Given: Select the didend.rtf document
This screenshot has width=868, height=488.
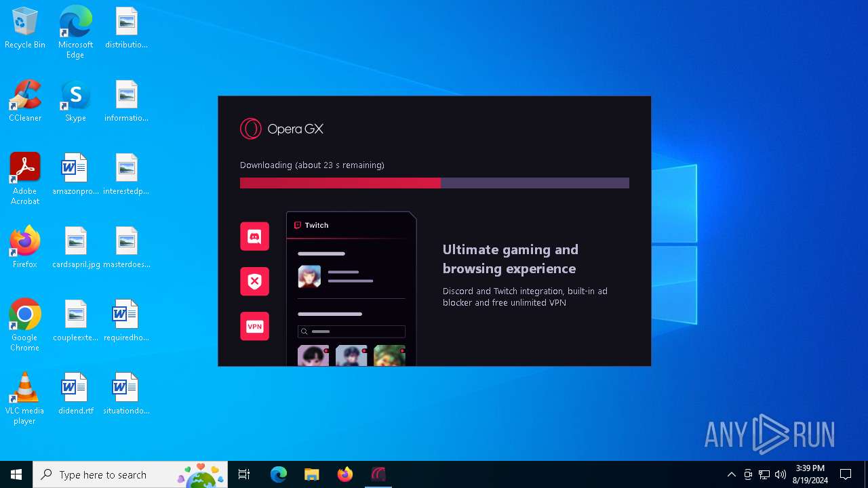Looking at the screenshot, I should pyautogui.click(x=75, y=394).
